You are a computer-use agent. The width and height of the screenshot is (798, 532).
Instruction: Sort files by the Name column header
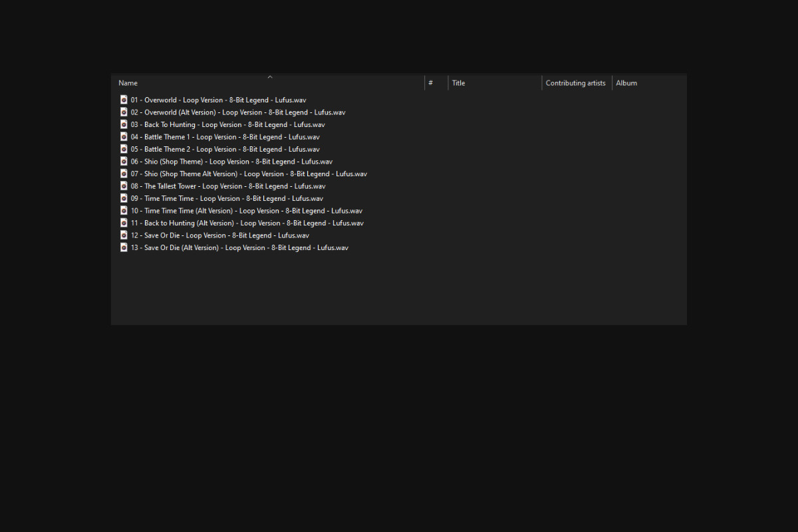coord(128,83)
